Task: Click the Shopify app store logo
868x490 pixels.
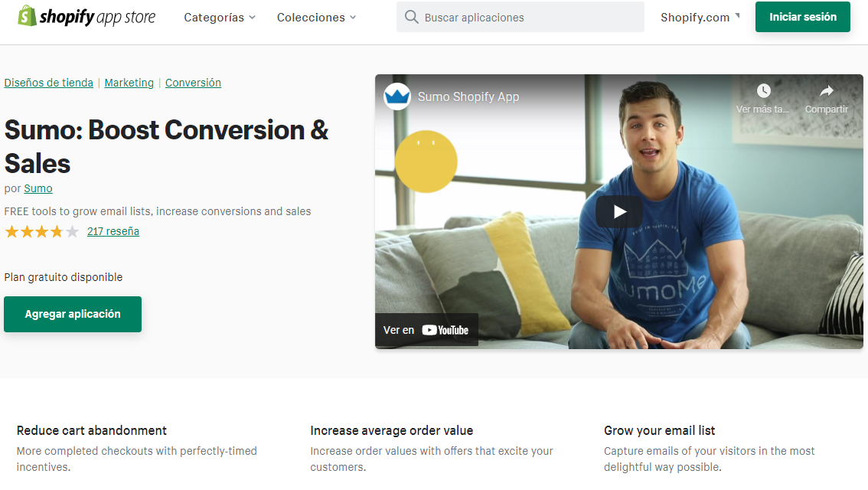Action: click(x=86, y=17)
